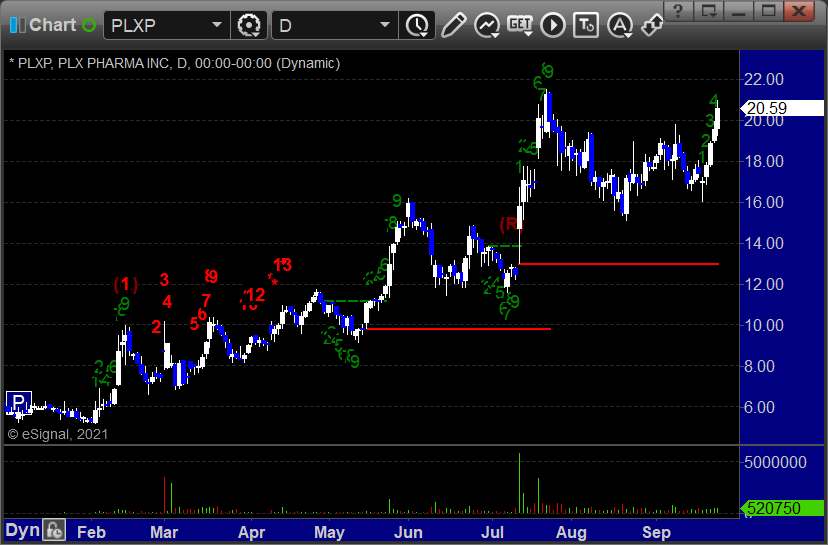Click the chart title PLX PHARMA INC text
Screen dimensions: 828x545
pos(114,63)
